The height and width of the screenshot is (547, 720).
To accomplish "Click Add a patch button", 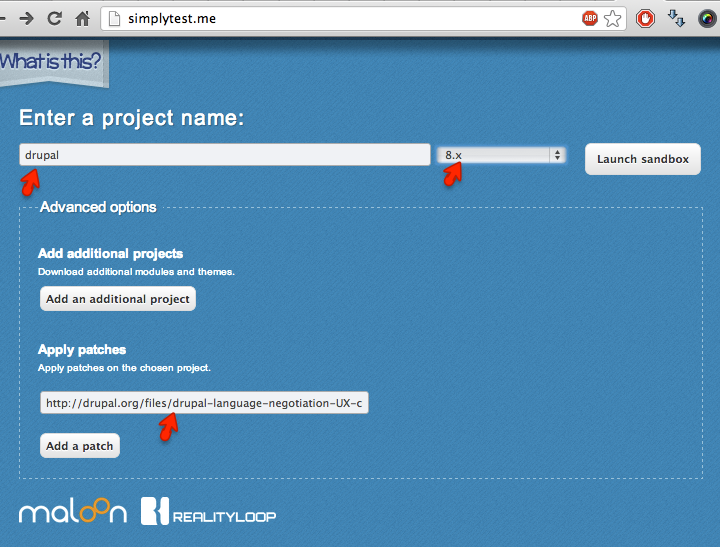I will tap(79, 445).
